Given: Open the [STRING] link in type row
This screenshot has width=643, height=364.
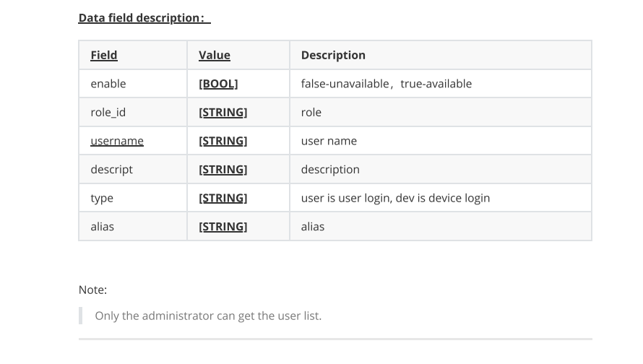Looking at the screenshot, I should [223, 198].
